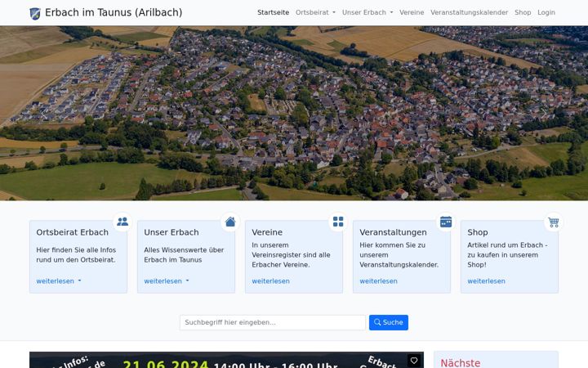Click the house icon on Unser Erbach card

point(230,222)
